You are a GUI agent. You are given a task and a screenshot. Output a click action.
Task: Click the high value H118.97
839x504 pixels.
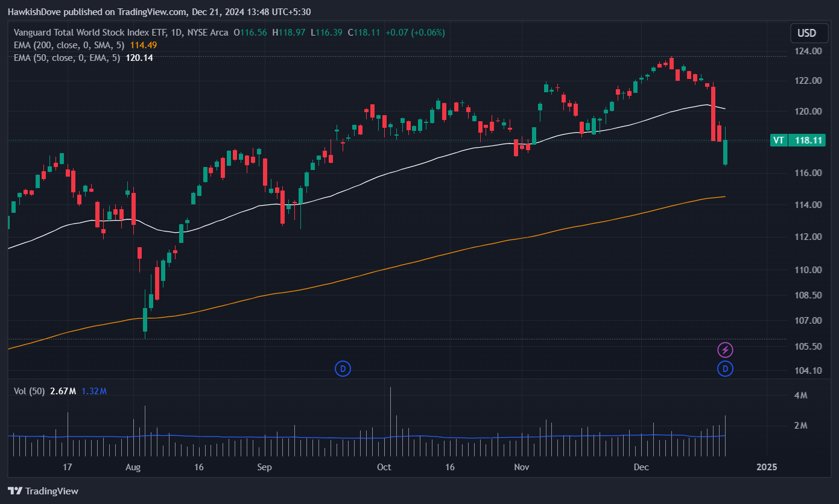(x=289, y=33)
